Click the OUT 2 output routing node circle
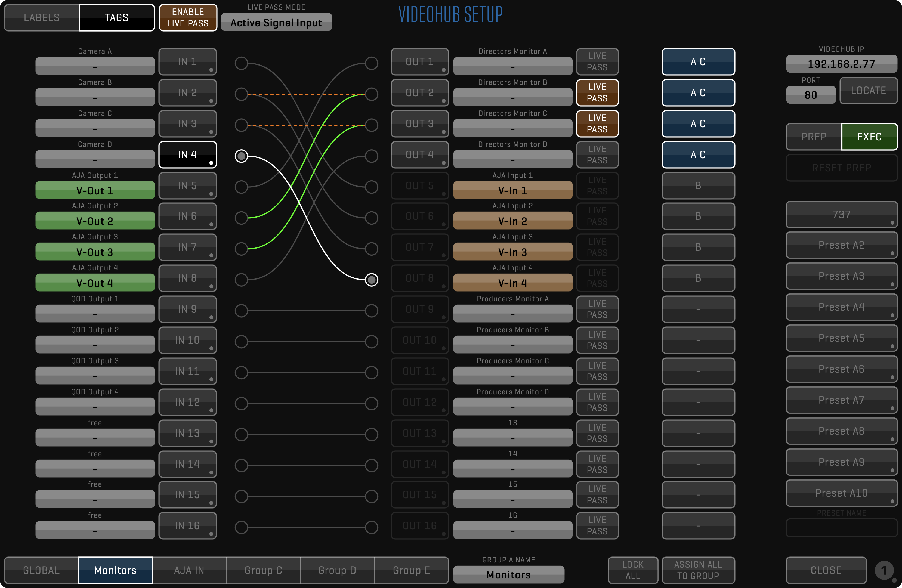The image size is (902, 588). click(371, 94)
